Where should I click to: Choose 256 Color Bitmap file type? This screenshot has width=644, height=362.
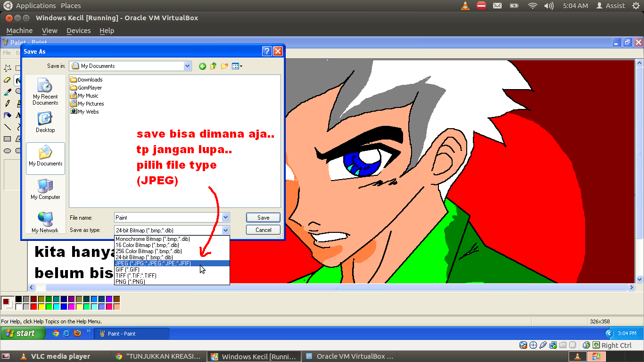[172, 251]
